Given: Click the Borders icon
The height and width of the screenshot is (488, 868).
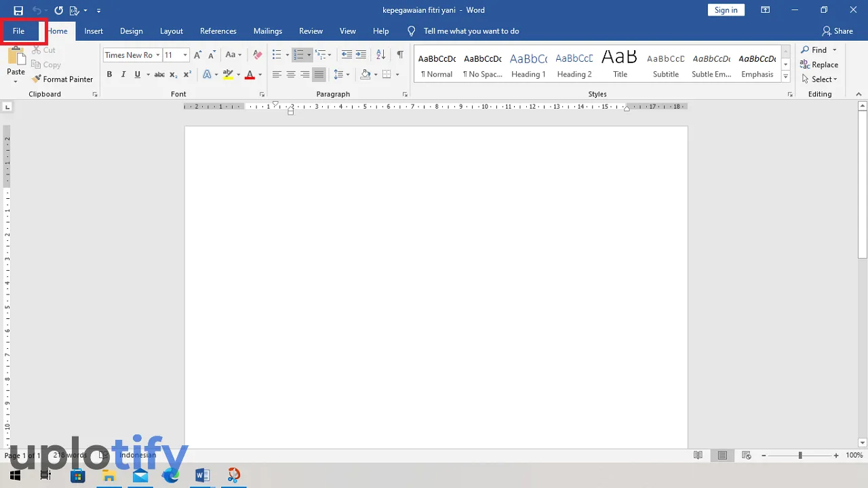Looking at the screenshot, I should click(387, 75).
